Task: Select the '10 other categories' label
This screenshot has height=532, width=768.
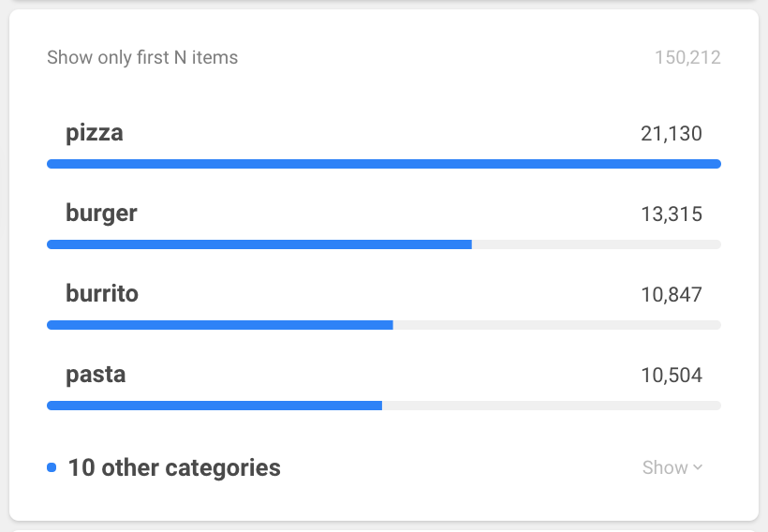Action: 174,467
